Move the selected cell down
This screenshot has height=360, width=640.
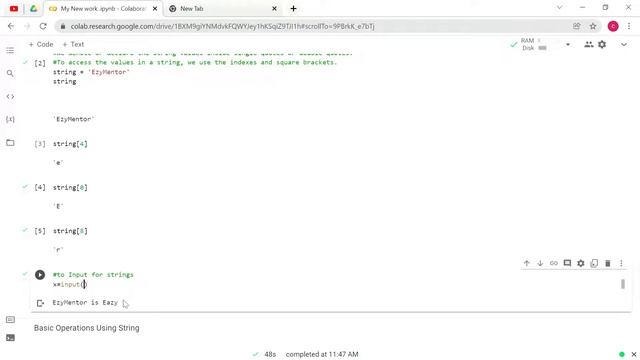[x=540, y=263]
